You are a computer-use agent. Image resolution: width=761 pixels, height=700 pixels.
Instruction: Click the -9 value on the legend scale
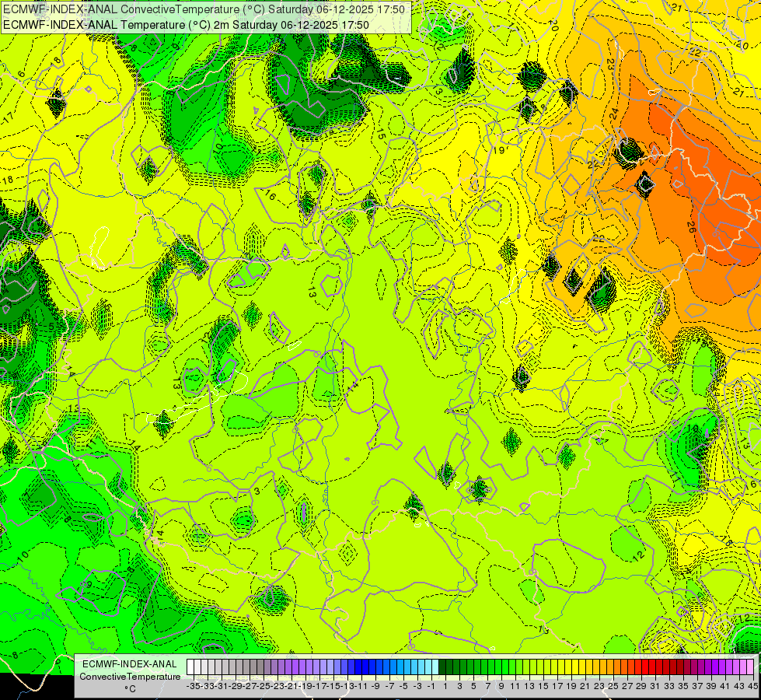[375, 686]
